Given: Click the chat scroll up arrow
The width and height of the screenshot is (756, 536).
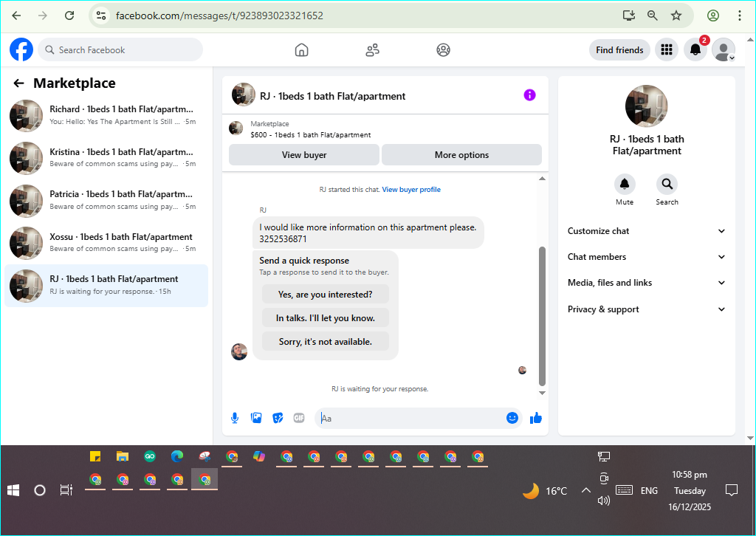Looking at the screenshot, I should (x=542, y=179).
